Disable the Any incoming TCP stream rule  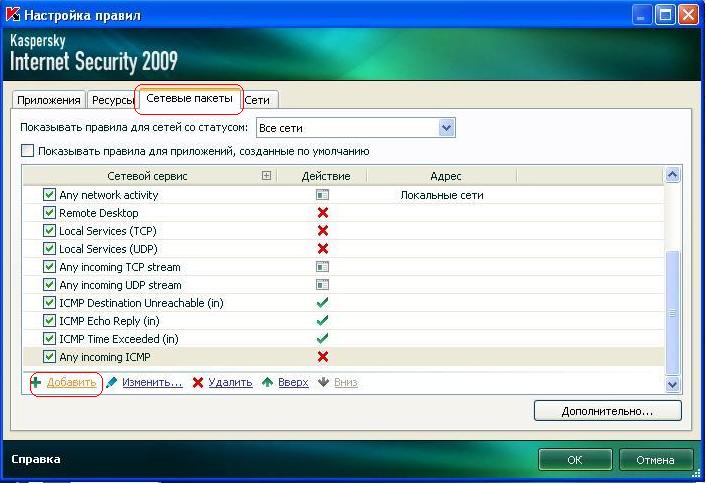tap(49, 267)
